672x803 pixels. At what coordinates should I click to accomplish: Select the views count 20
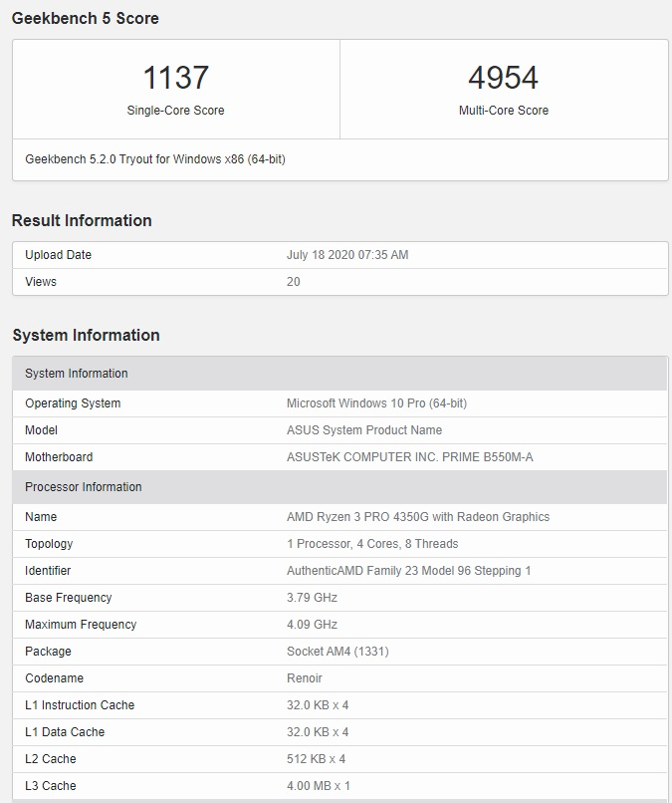(294, 282)
